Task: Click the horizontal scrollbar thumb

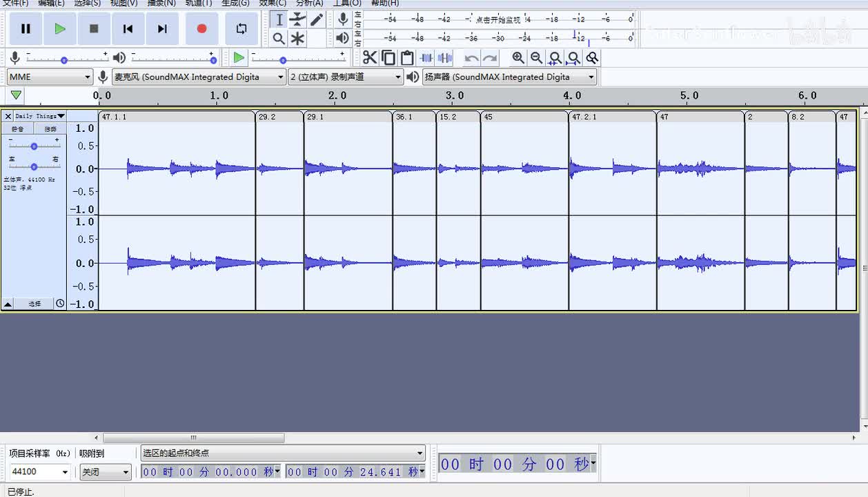Action: pos(194,438)
